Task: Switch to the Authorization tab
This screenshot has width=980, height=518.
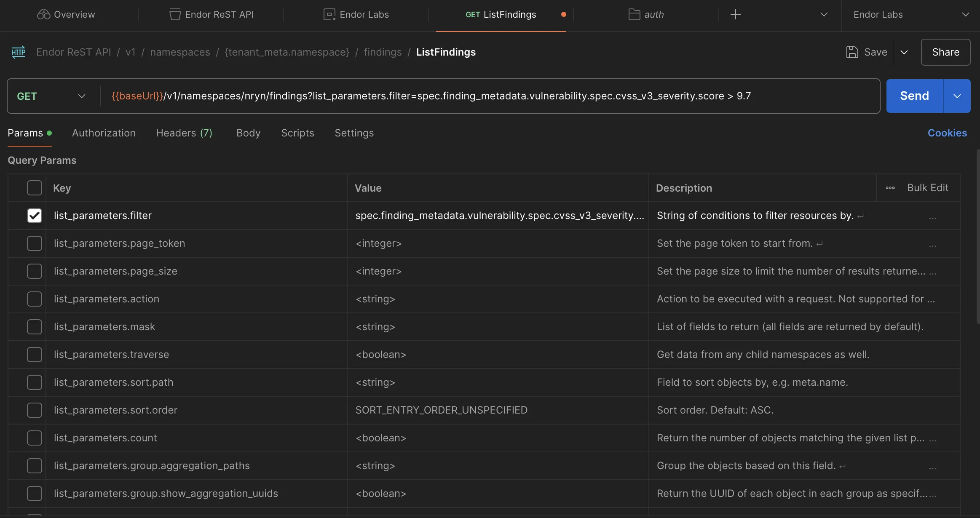Action: (x=104, y=133)
